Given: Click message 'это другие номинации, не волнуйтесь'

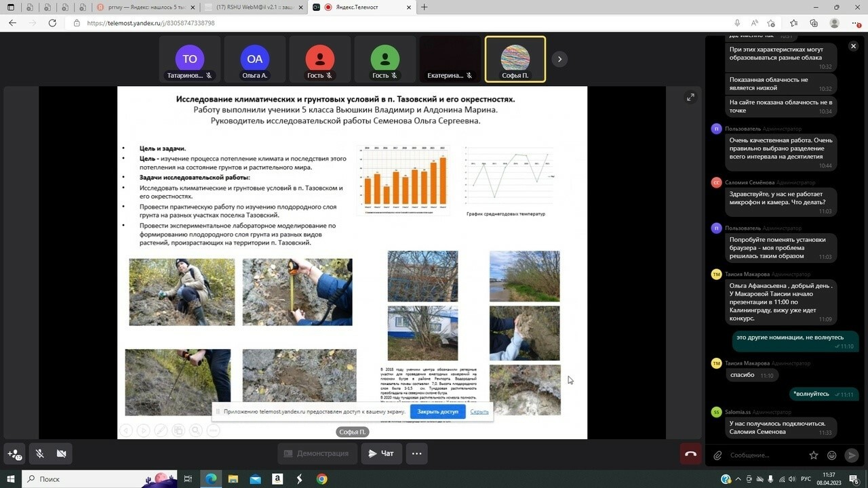Looking at the screenshot, I should (795, 341).
